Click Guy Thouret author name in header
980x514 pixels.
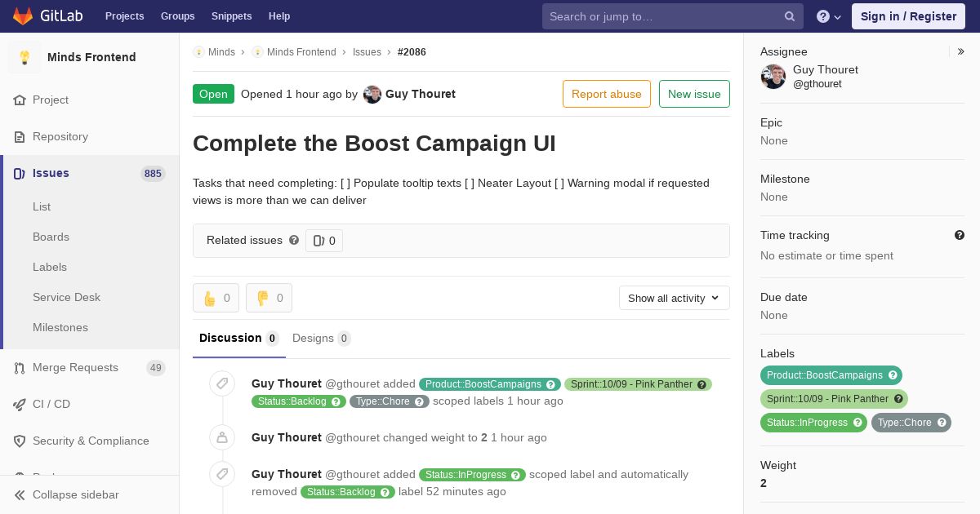(x=421, y=94)
